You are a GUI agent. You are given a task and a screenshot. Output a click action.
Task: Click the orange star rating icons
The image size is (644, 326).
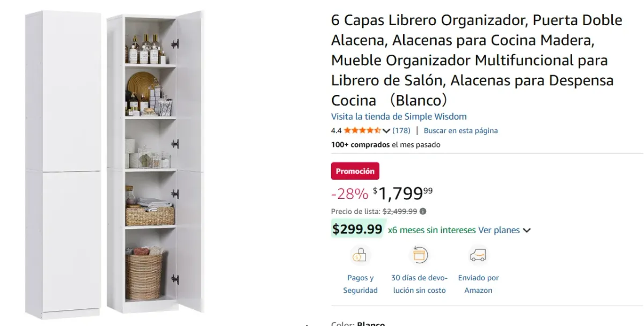click(362, 130)
